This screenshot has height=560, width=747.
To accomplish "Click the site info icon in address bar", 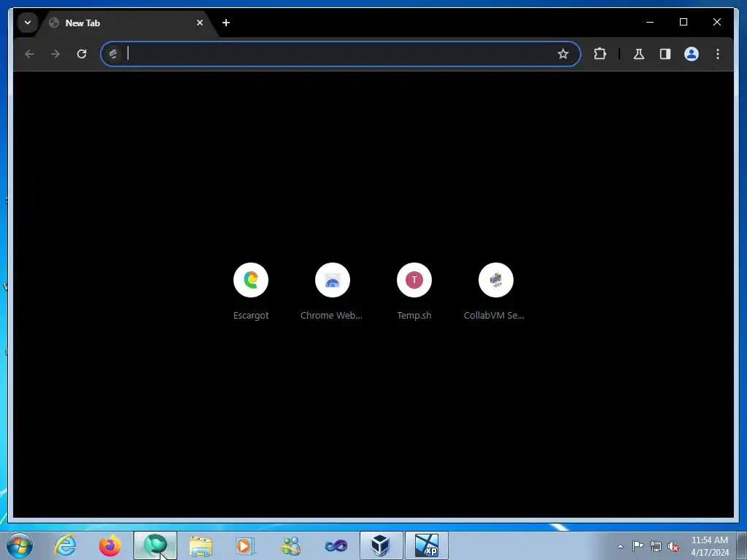I will point(113,54).
